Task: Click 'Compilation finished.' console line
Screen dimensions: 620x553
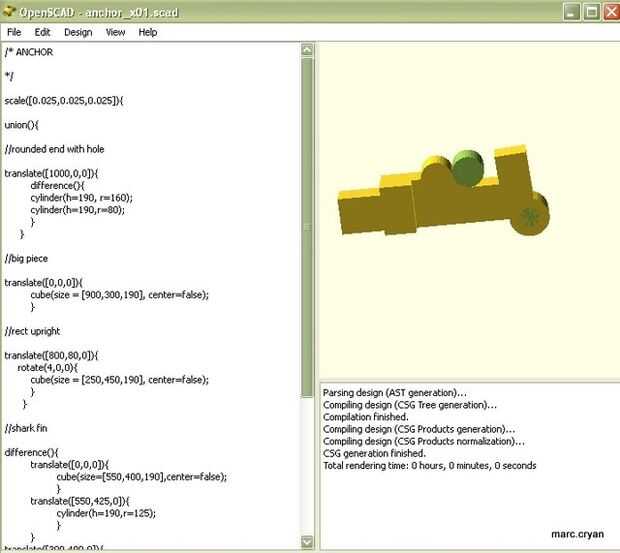Action: pos(366,417)
